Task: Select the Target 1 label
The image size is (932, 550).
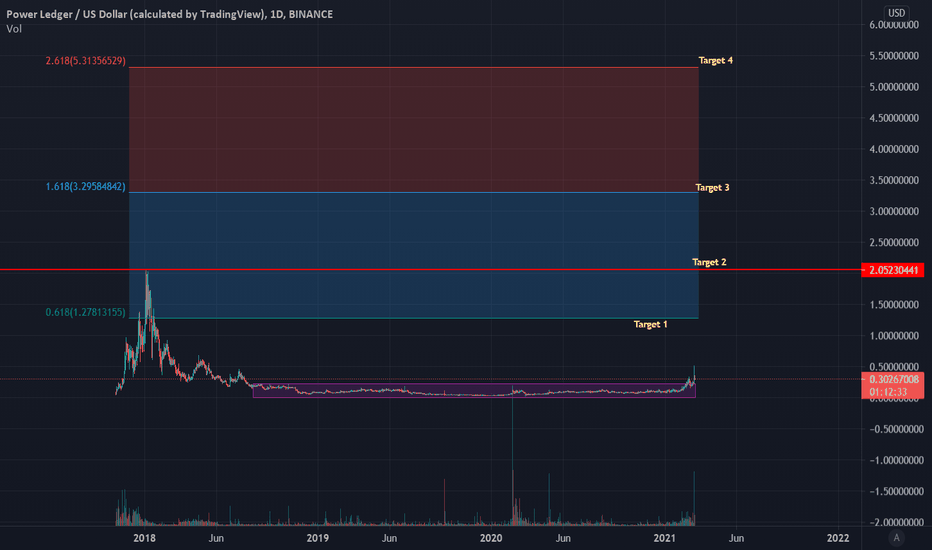Action: tap(650, 325)
